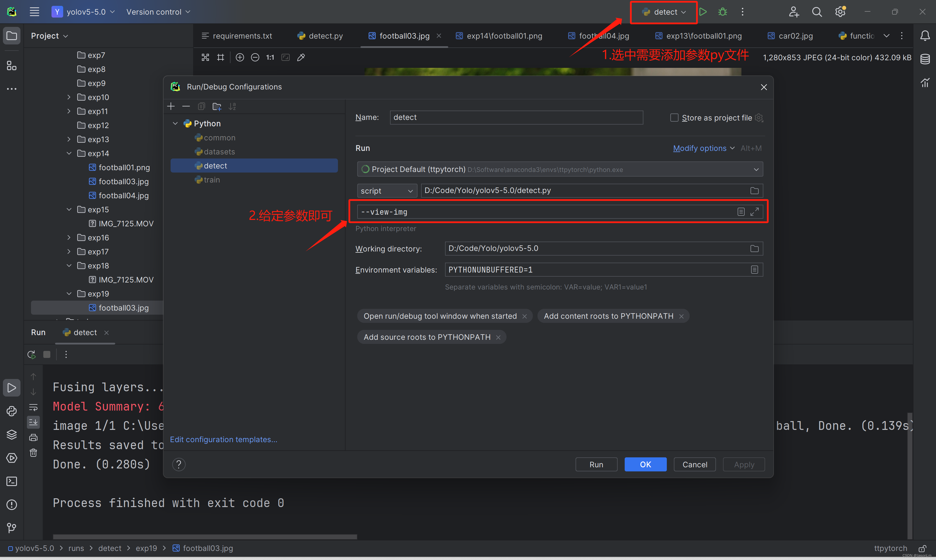Open the Structure tool window
Viewport: 936px width, 560px height.
[x=12, y=66]
